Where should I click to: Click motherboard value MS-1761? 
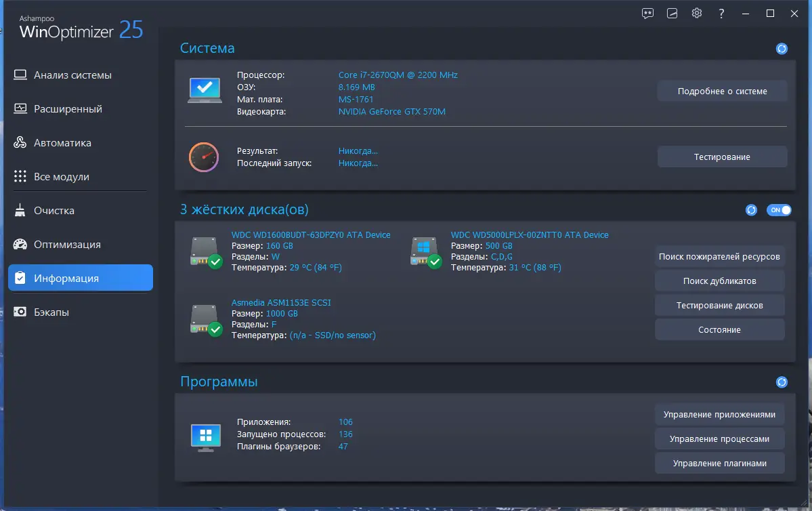356,100
